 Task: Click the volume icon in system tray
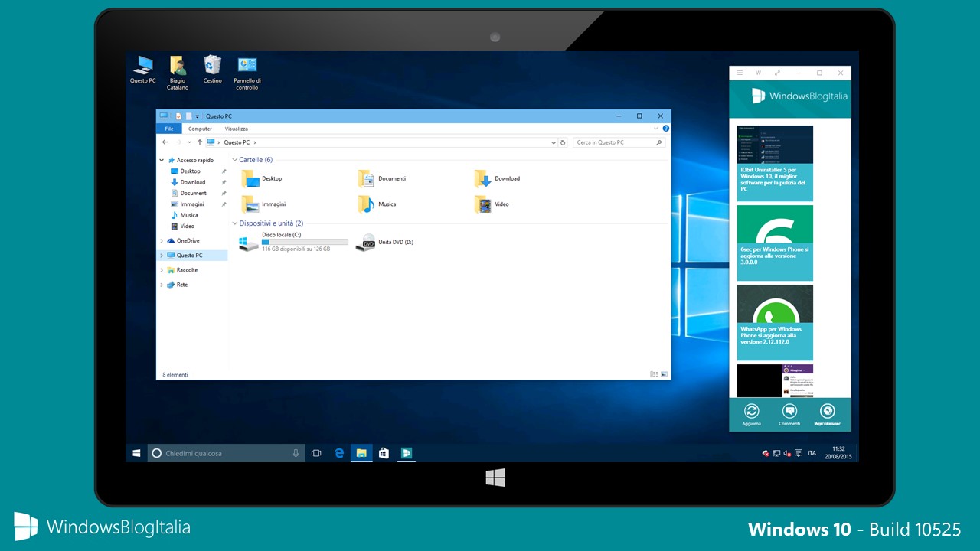pos(787,453)
